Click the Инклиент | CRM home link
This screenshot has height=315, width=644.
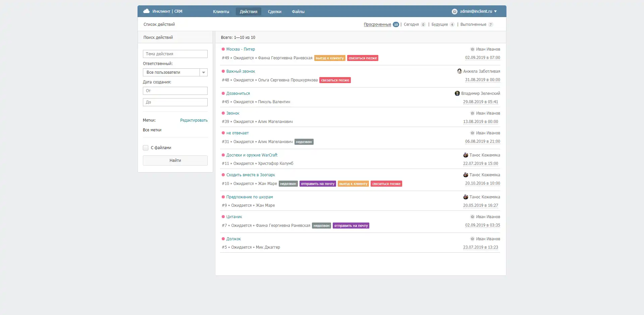167,11
